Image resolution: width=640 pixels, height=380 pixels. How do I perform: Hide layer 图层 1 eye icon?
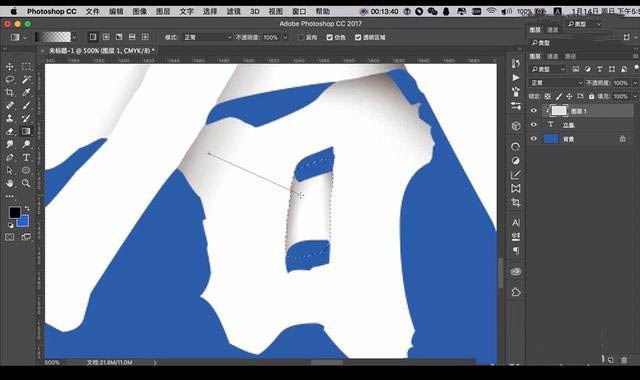click(534, 111)
